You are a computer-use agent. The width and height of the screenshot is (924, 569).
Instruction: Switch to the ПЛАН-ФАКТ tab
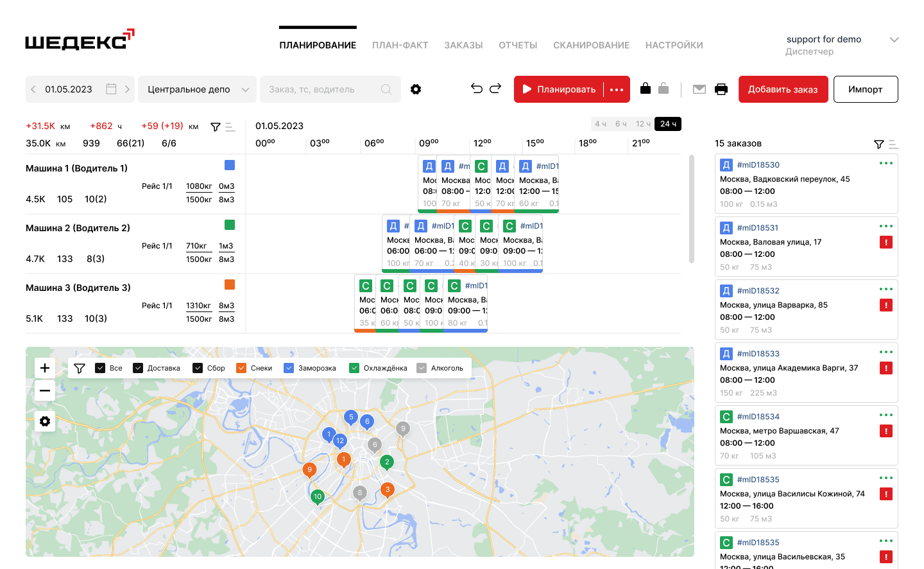(x=400, y=45)
